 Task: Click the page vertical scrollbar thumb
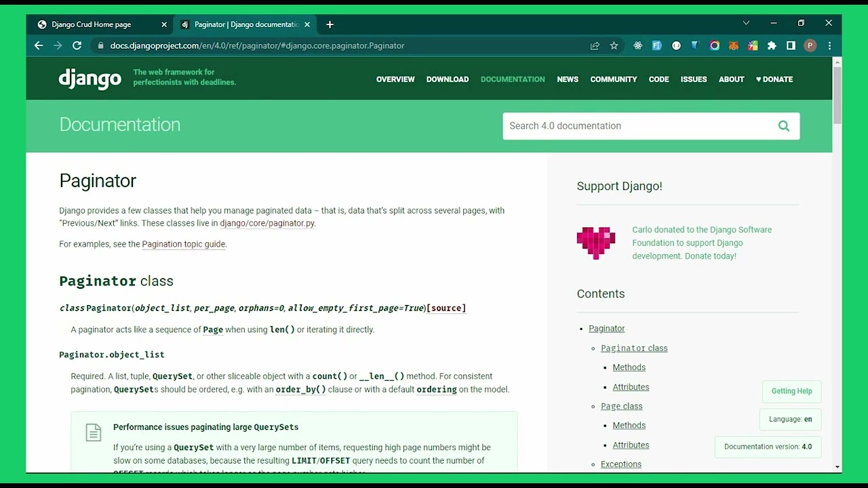point(837,95)
